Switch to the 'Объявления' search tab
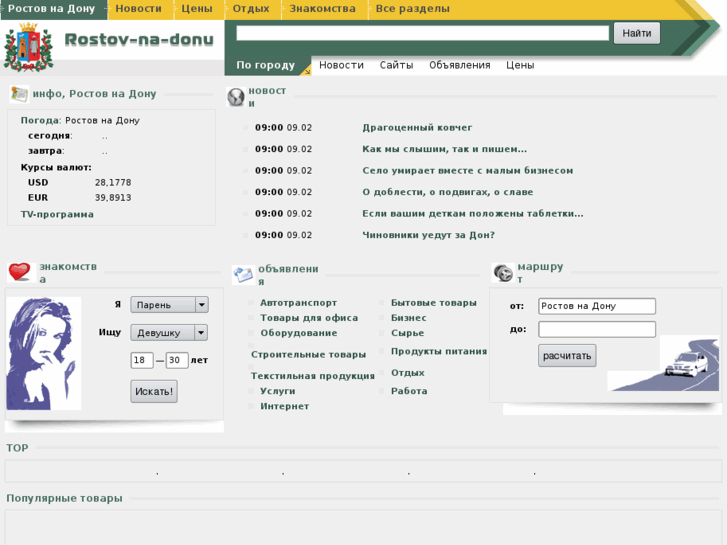Viewport: 727px width, 545px height. click(x=459, y=65)
